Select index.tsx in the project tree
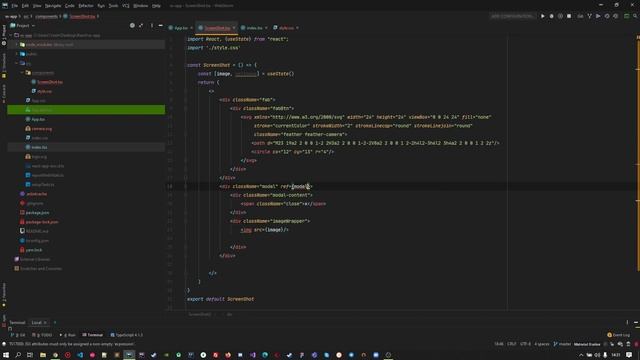 tap(39, 147)
